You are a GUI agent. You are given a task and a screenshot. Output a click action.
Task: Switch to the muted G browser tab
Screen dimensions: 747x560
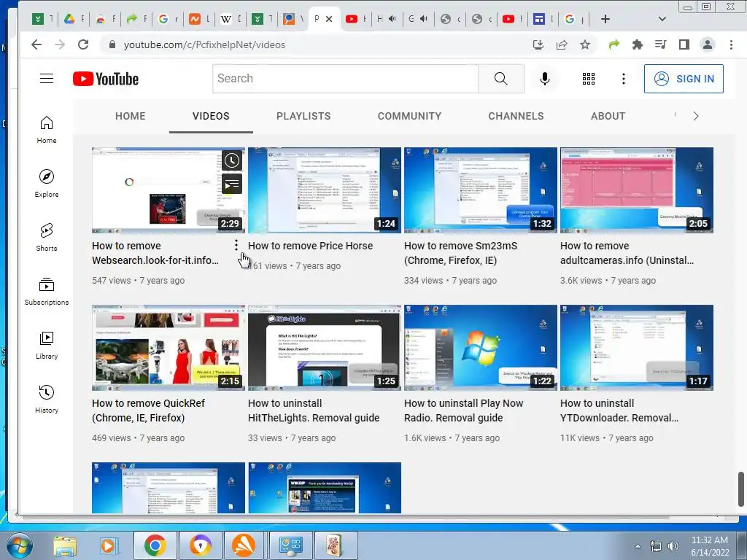click(x=417, y=19)
